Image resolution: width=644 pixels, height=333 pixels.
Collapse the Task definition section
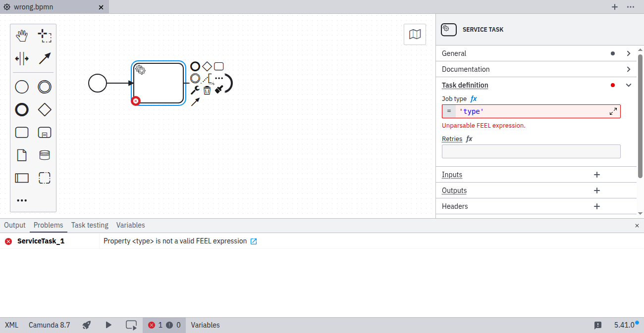coord(629,85)
